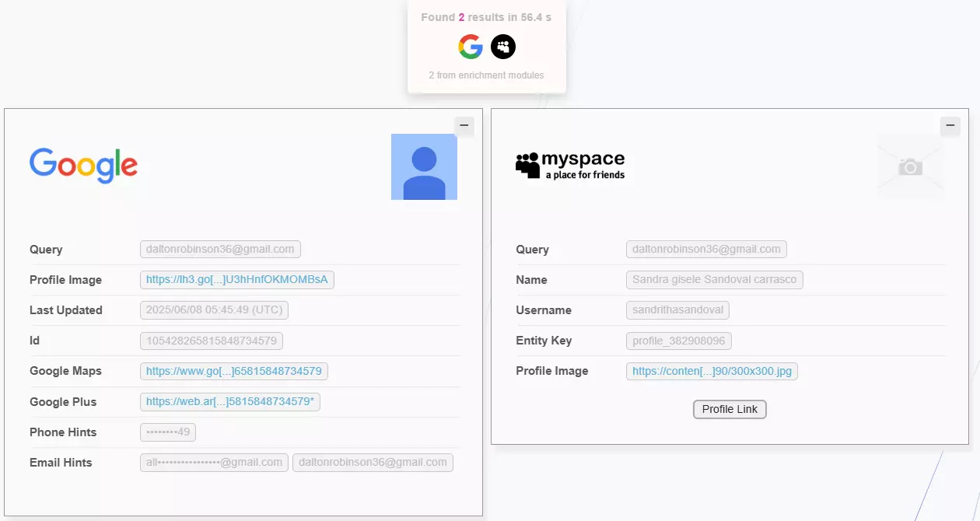Screen dimensions: 980x521
Task: Click the Name field label in Myspace card
Action: click(531, 280)
